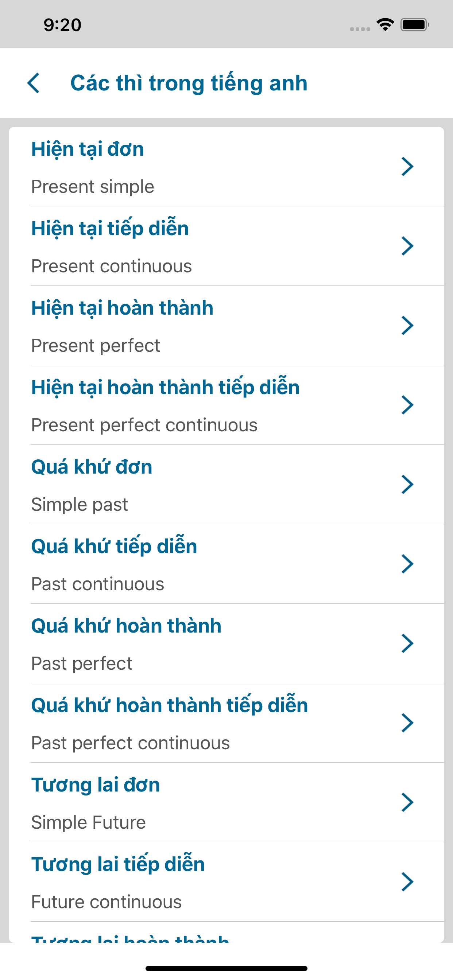Tap the Wi-Fi status icon
This screenshot has width=453, height=980.
[x=385, y=25]
